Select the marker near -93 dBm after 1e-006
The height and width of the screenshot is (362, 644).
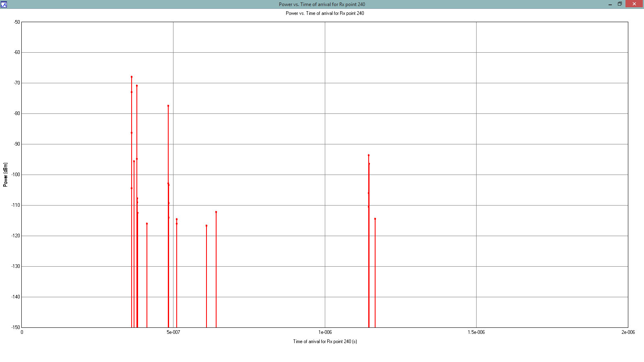[x=369, y=155]
